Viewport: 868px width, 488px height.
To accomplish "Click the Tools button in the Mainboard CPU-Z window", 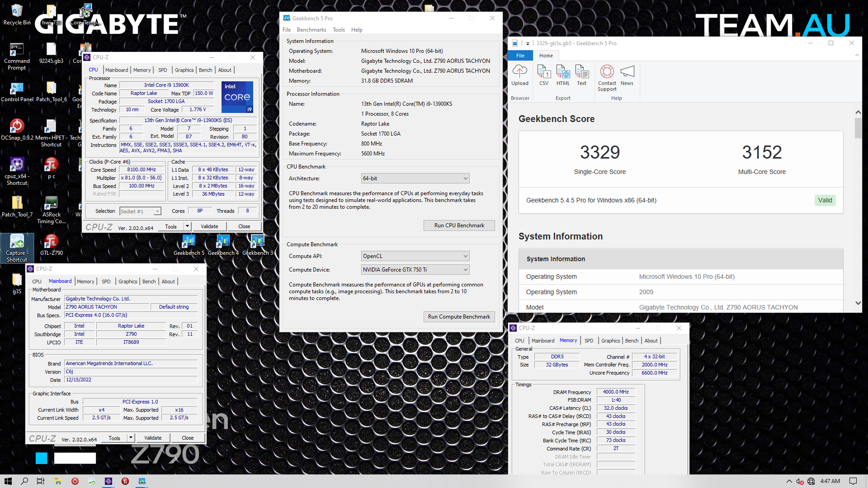I will (x=114, y=438).
